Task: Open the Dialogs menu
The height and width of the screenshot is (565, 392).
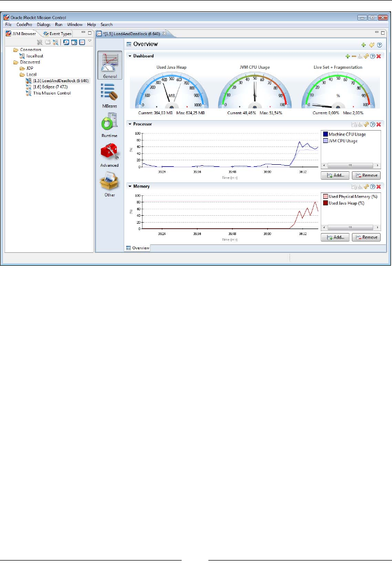Action: pos(44,25)
